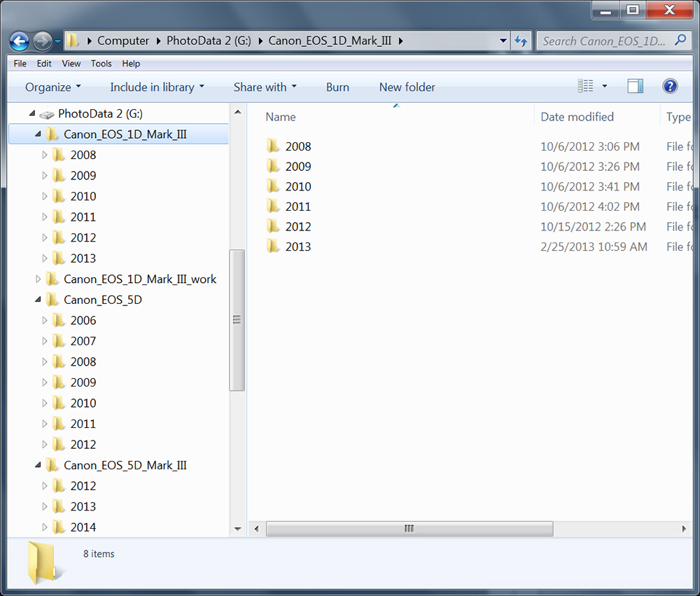The width and height of the screenshot is (700, 596).
Task: Click the file list horizontal scrollbar thumb
Action: tap(409, 529)
